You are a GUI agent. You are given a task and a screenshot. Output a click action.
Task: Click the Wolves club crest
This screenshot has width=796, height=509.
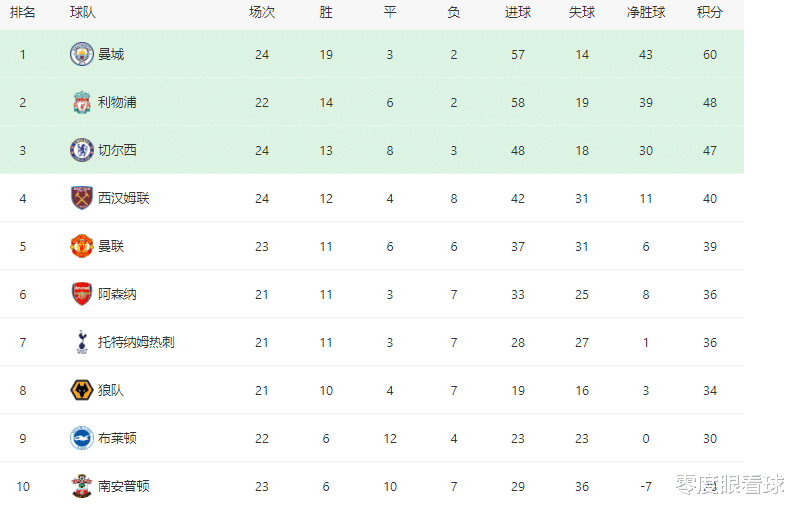(81, 390)
